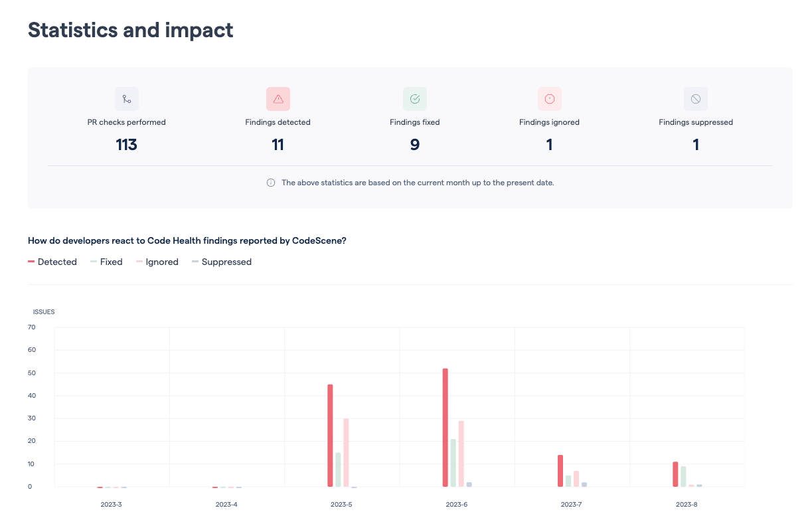Click the red Detected legend color swatch
The height and width of the screenshot is (520, 812).
coord(31,262)
